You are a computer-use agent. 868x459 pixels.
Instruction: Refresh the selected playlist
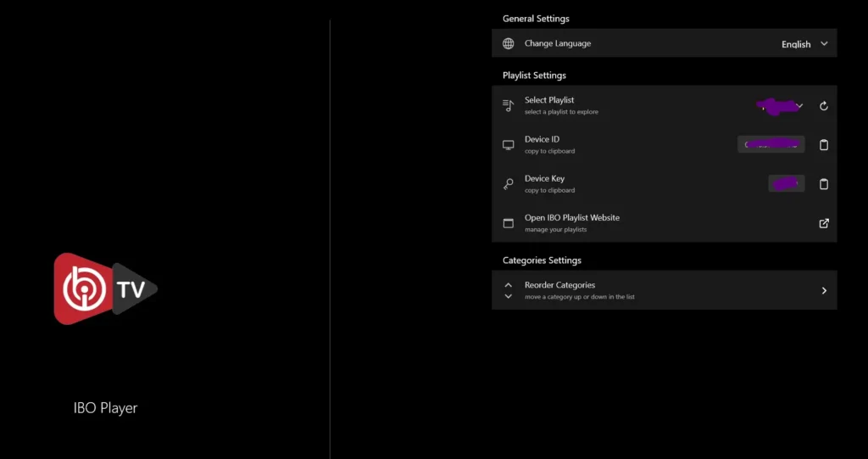(x=824, y=105)
